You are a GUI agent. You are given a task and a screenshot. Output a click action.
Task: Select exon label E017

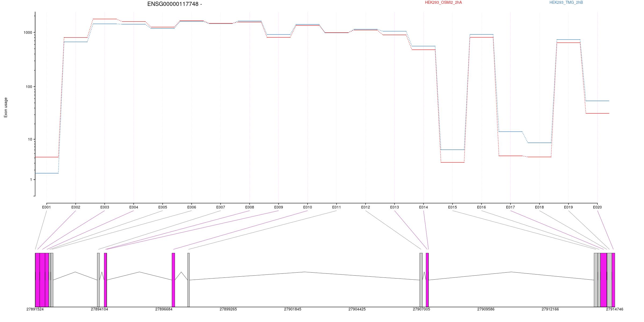pyautogui.click(x=510, y=207)
